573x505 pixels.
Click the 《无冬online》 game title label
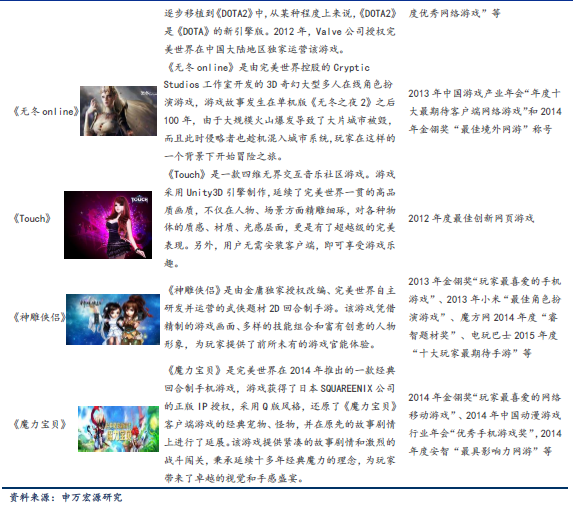pyautogui.click(x=46, y=111)
